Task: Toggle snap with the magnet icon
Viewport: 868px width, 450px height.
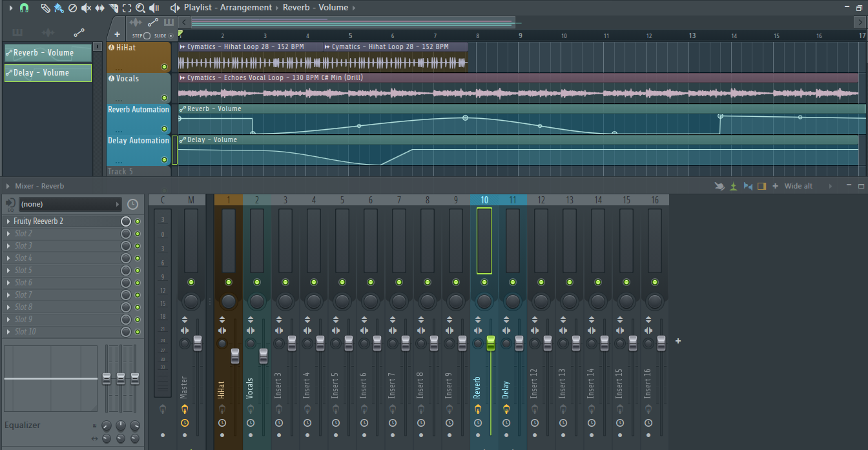Action: coord(23,8)
